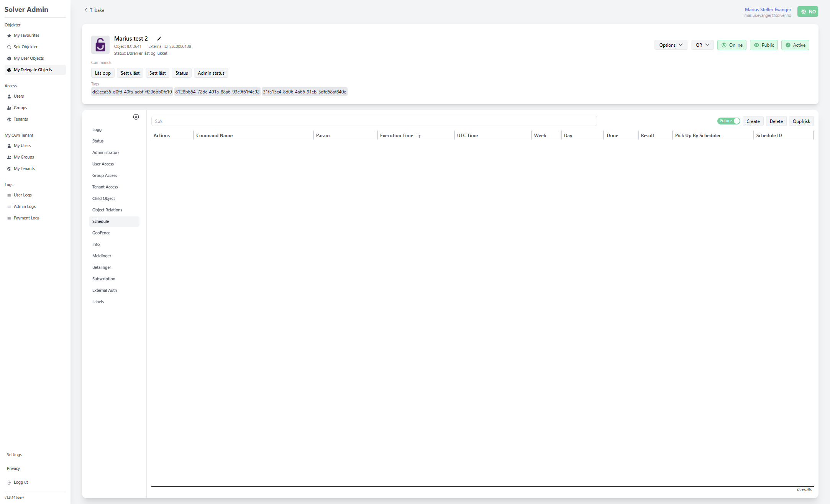
Task: Click the Delete button
Action: coord(776,121)
